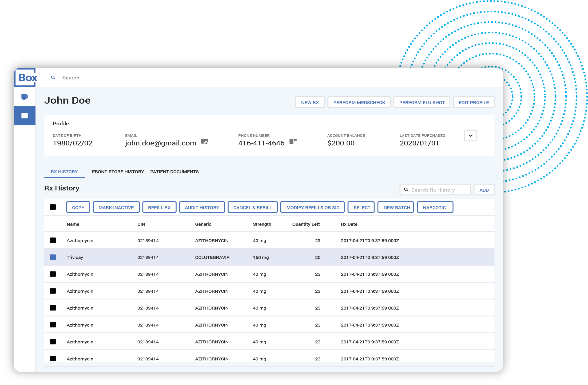Click the PERFORM FLU SHOT button

click(x=422, y=102)
